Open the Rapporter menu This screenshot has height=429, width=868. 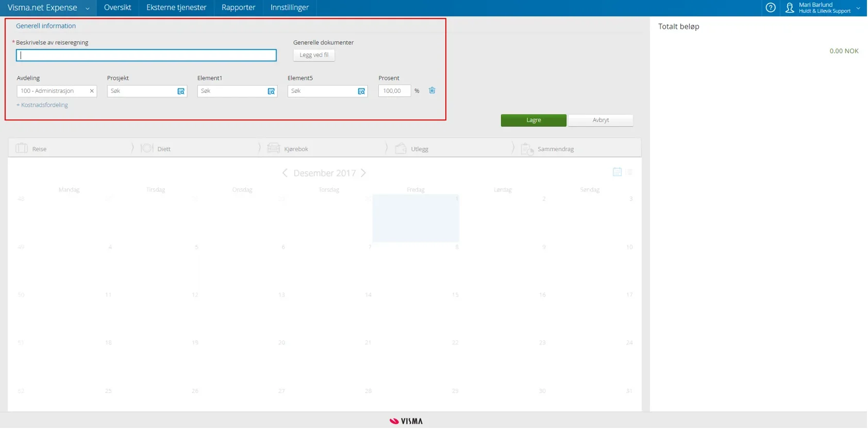[239, 8]
